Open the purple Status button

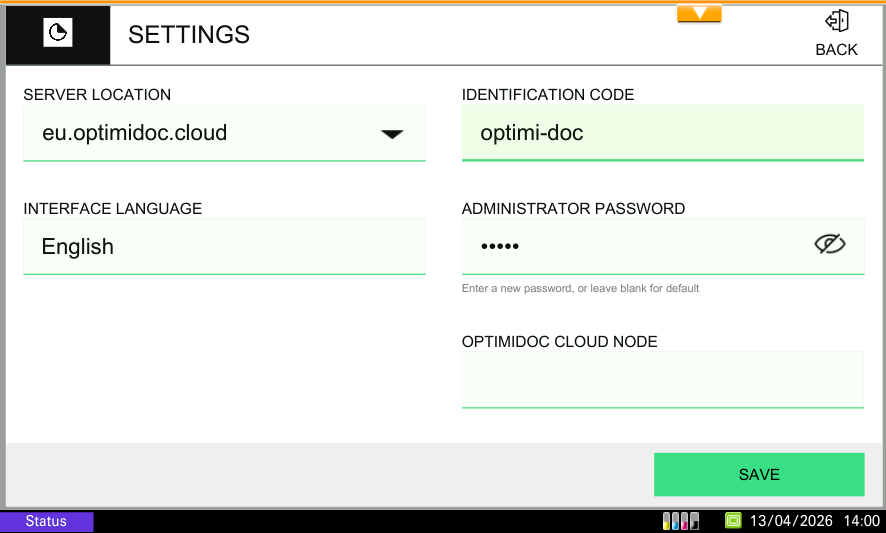[47, 521]
